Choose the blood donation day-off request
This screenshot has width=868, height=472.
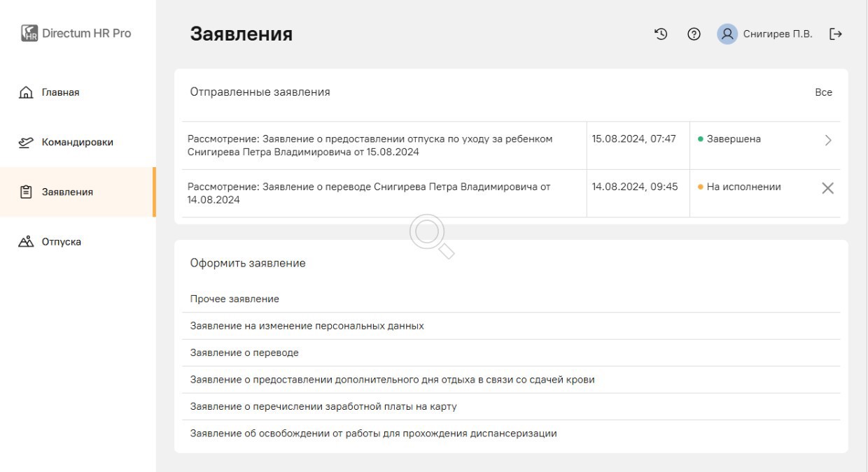click(392, 380)
